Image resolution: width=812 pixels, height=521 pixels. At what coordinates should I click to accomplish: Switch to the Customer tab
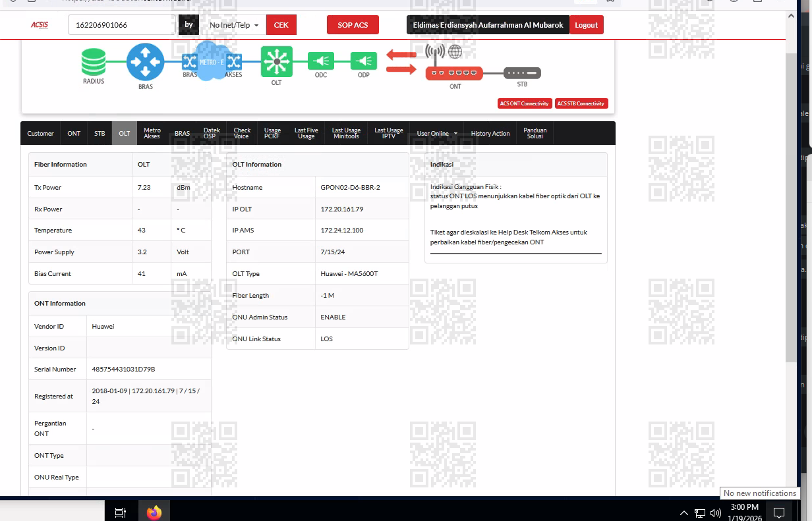tap(40, 134)
